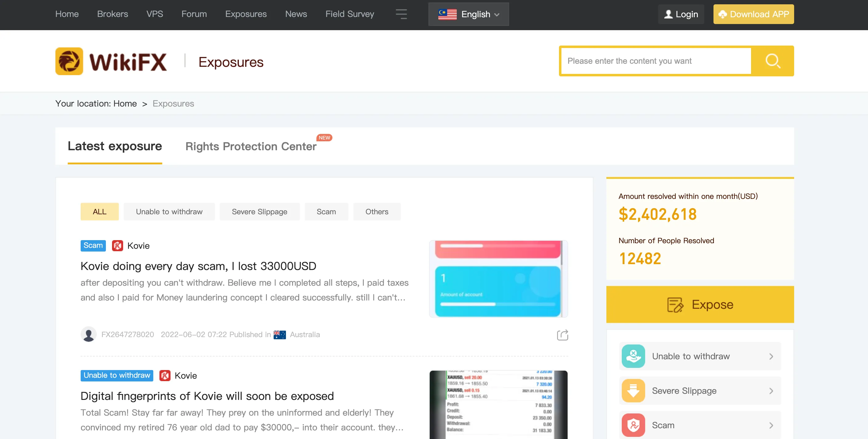Click Kovie broker name on Unable to withdraw post

pyautogui.click(x=186, y=376)
